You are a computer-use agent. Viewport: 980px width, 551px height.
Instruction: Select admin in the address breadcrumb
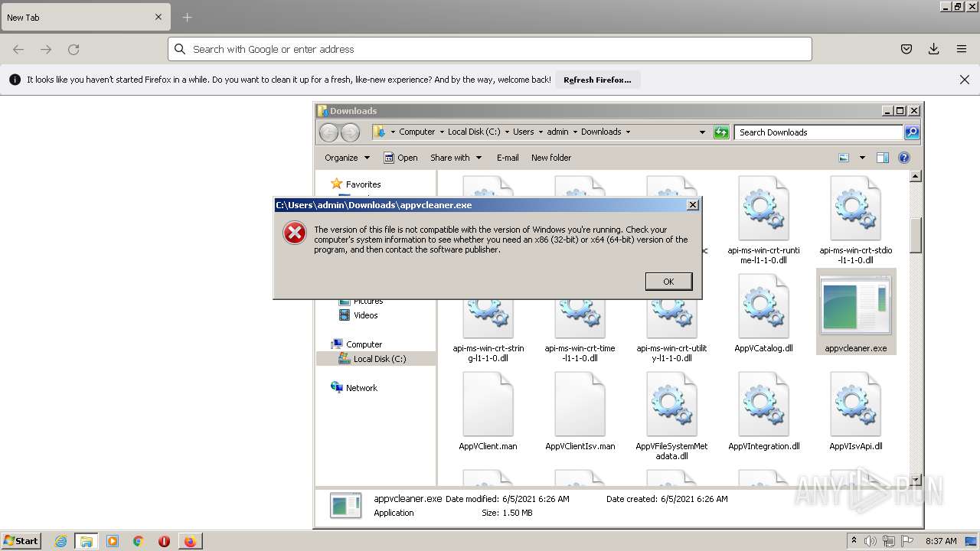tap(557, 132)
